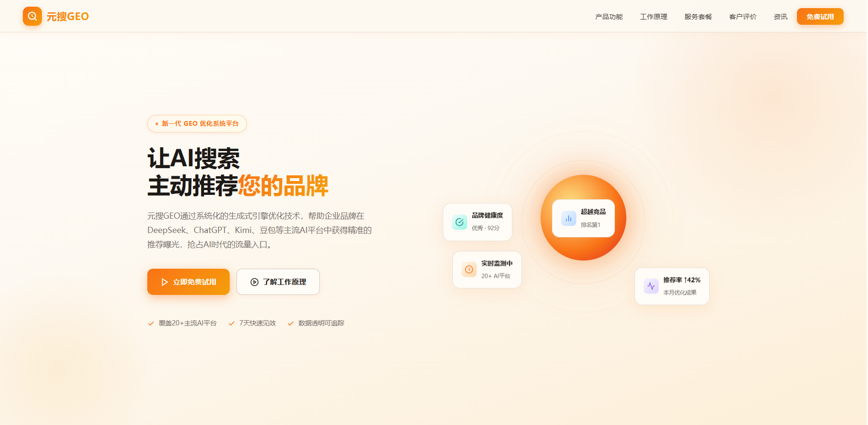
Task: Click the orange dot in the 新一代 badge
Action: [x=157, y=124]
